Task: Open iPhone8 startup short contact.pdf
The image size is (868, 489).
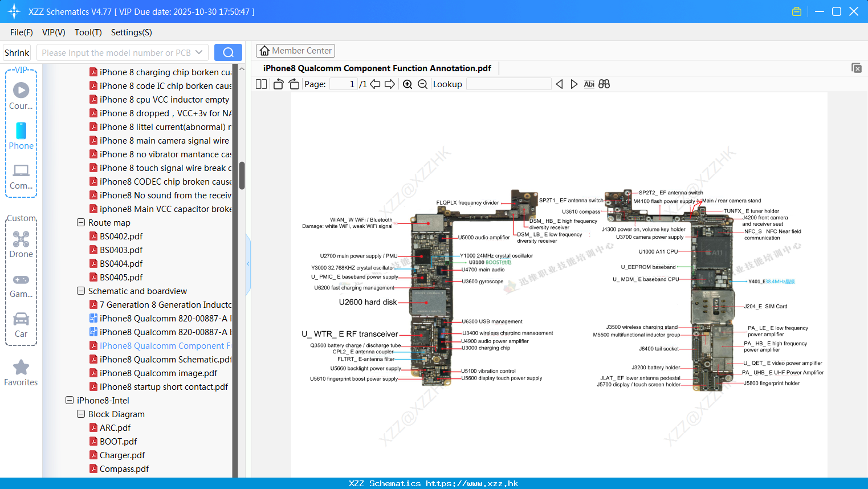Action: 158,386
